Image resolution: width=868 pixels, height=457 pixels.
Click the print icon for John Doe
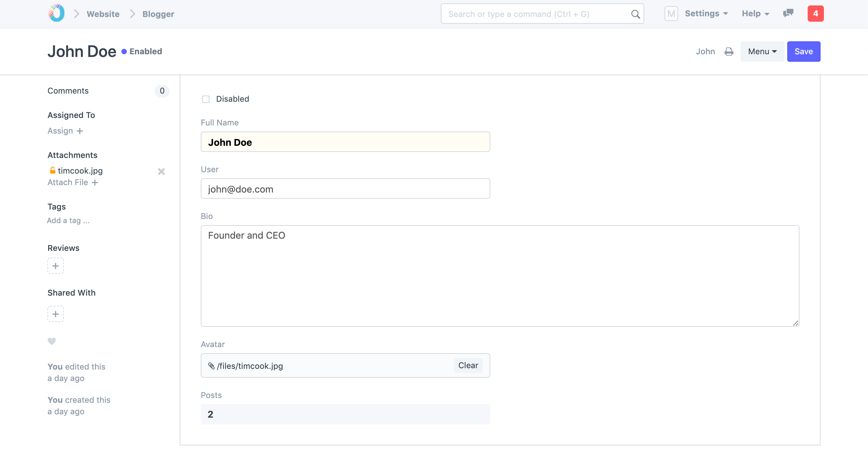pyautogui.click(x=729, y=51)
